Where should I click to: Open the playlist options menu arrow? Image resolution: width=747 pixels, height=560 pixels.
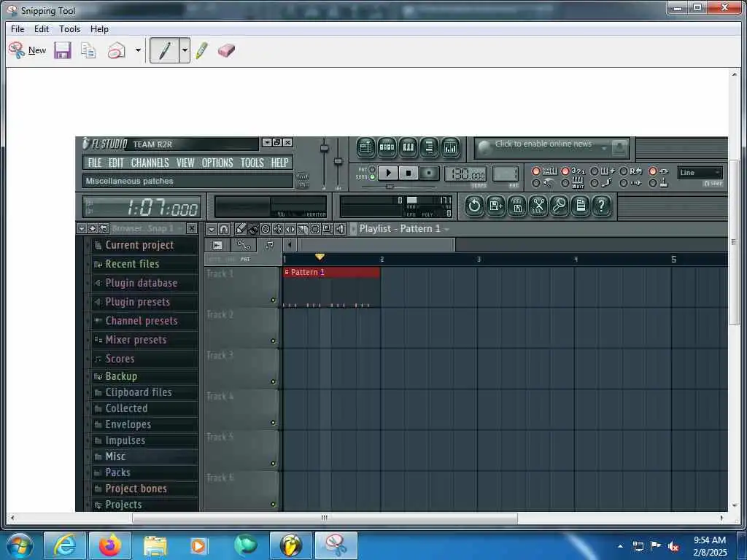[x=212, y=229]
